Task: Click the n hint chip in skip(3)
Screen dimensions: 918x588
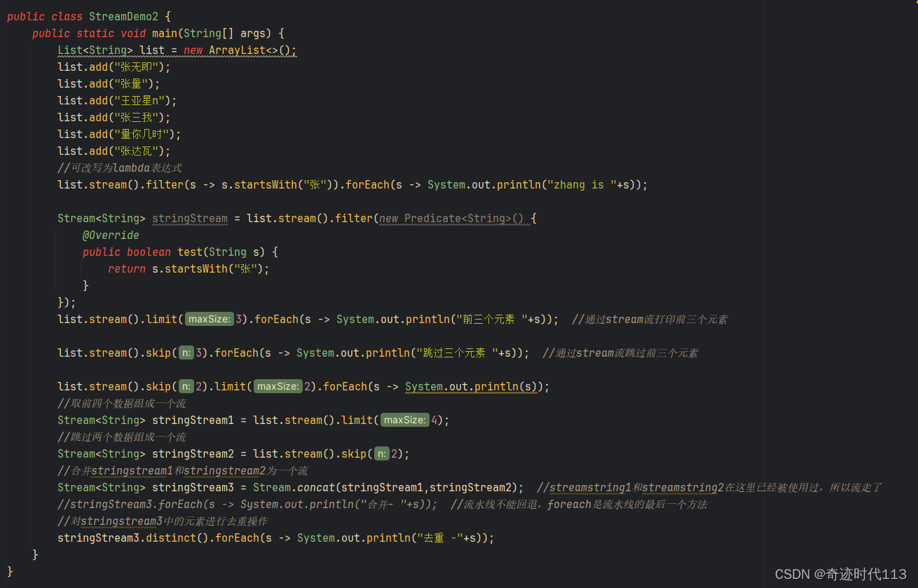Action: (186, 353)
